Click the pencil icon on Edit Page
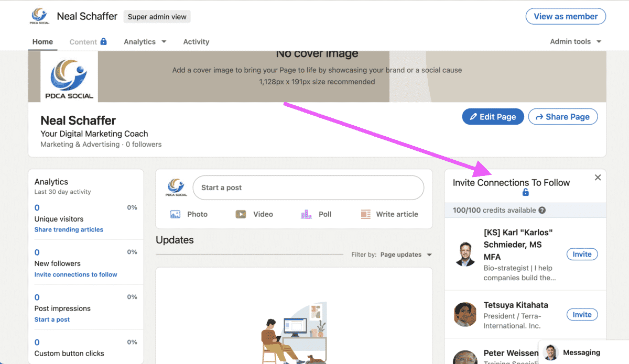This screenshot has height=364, width=629. click(x=473, y=117)
